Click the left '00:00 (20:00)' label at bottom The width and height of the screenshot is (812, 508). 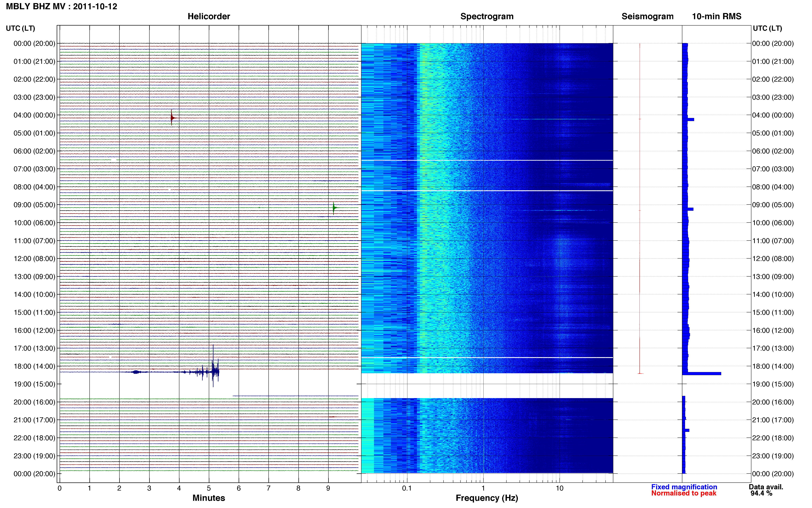click(34, 474)
